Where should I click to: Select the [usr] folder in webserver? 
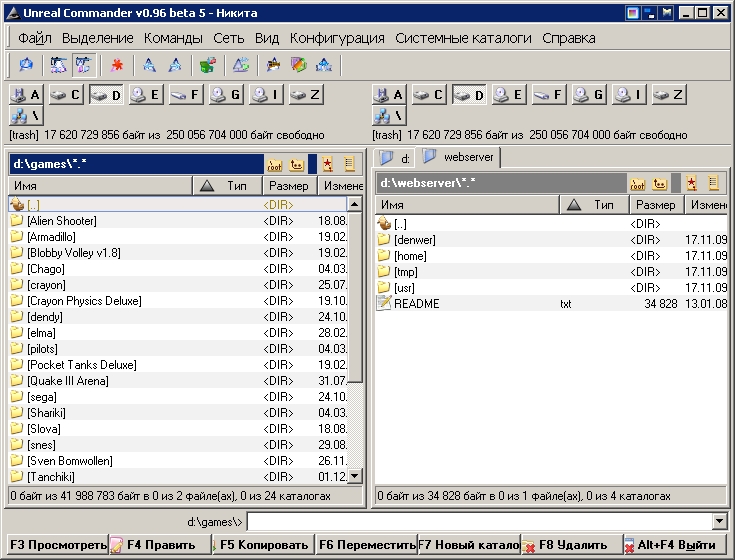click(x=552, y=288)
